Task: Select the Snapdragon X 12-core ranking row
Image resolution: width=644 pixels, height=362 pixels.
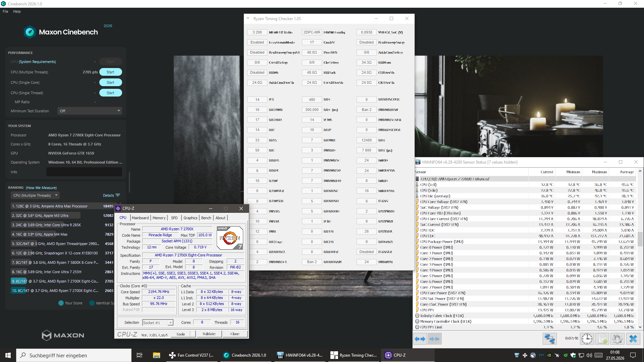Action: point(62,253)
